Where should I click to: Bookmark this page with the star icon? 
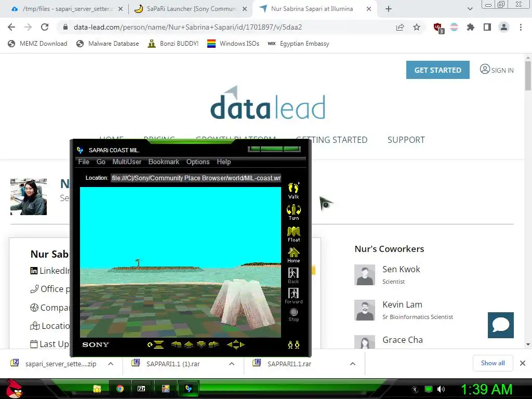click(417, 27)
